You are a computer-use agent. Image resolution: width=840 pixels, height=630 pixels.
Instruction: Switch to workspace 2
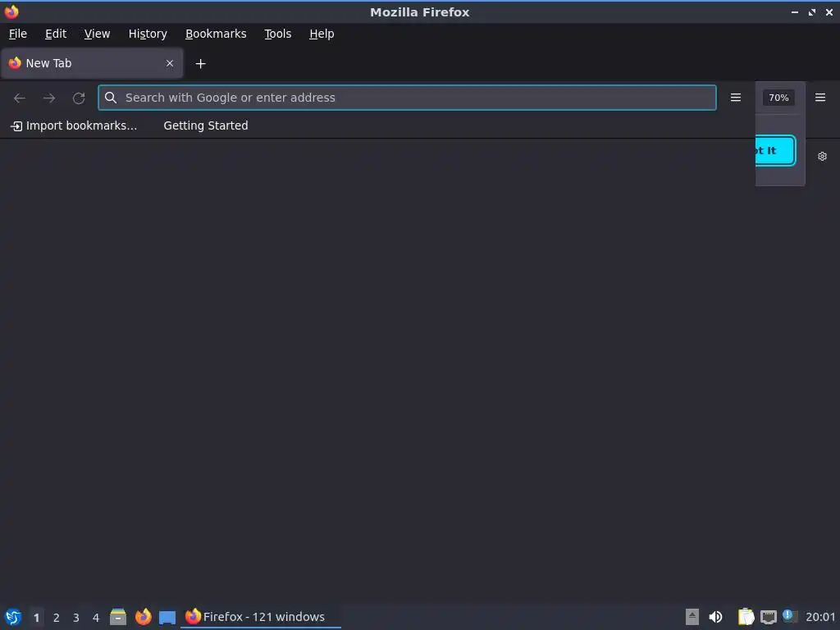click(57, 618)
